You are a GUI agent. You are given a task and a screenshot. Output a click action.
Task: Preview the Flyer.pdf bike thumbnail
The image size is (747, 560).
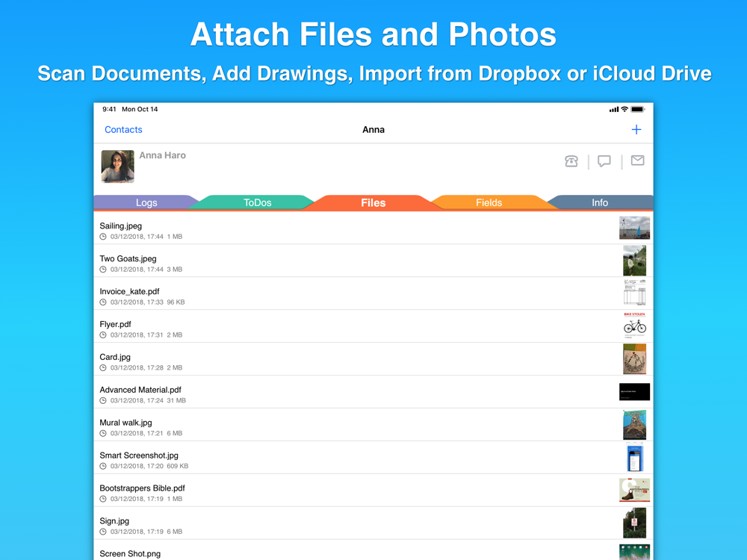(x=634, y=326)
